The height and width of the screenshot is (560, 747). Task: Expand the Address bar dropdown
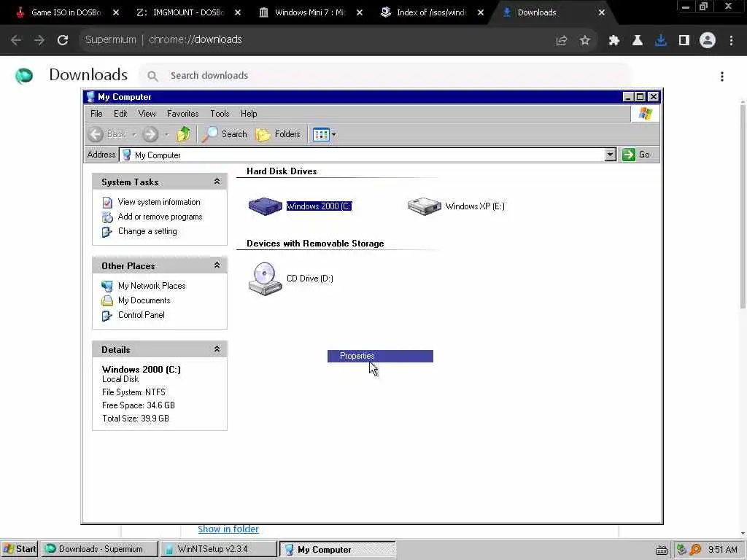[611, 155]
